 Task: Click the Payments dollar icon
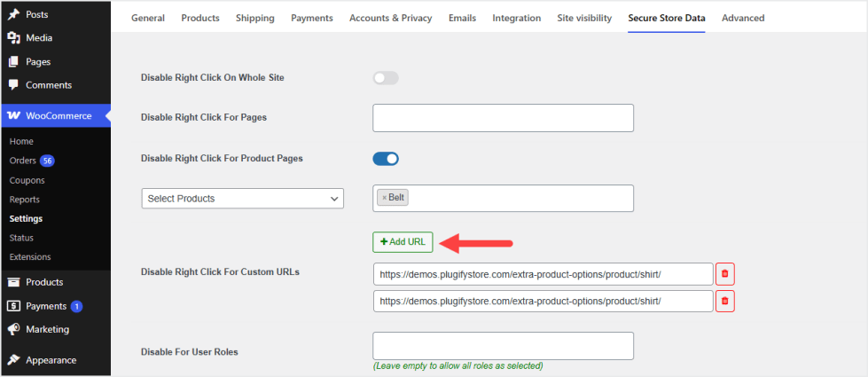(x=14, y=306)
